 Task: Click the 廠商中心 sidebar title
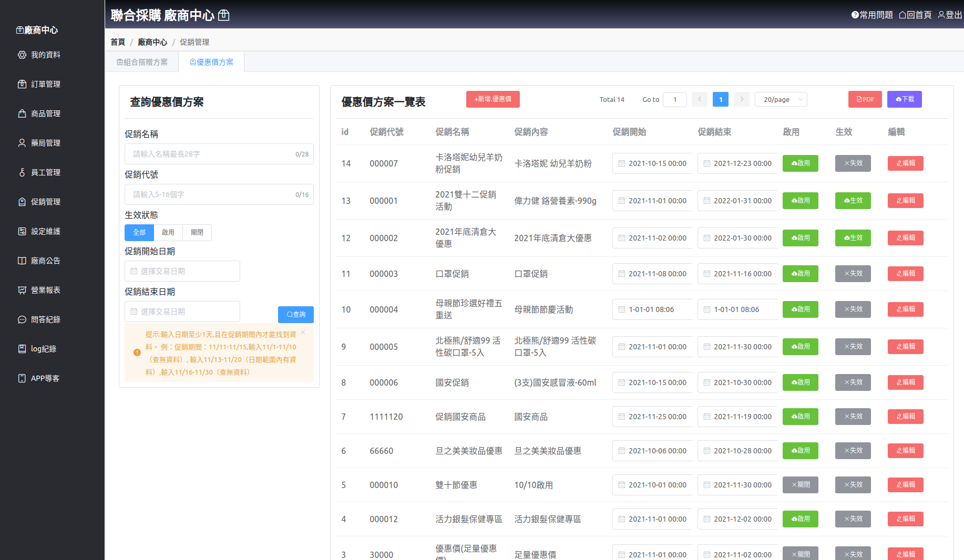point(37,30)
